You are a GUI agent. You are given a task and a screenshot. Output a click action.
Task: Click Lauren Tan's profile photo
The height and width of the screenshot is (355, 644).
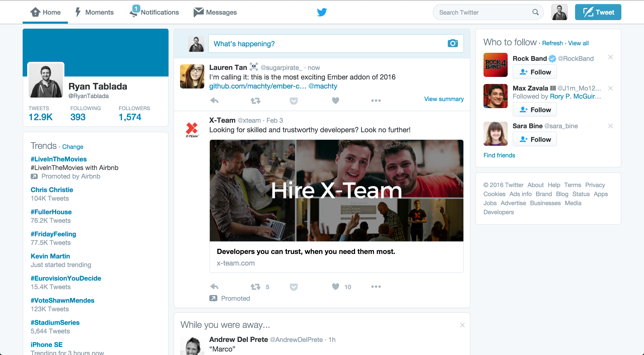point(192,76)
